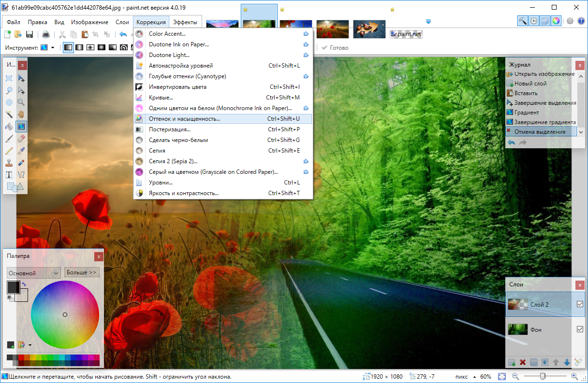Select the Paintbrush tool
This screenshot has width=588, height=383.
pyautogui.click(x=9, y=139)
